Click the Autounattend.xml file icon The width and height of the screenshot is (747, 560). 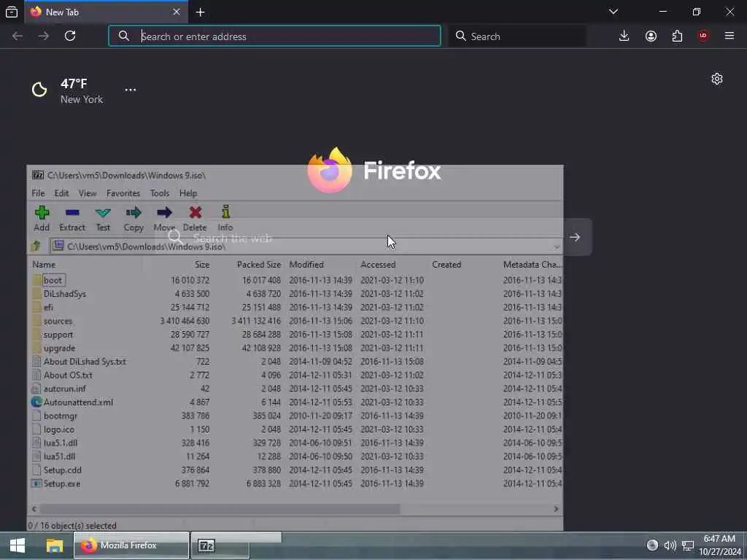36,402
